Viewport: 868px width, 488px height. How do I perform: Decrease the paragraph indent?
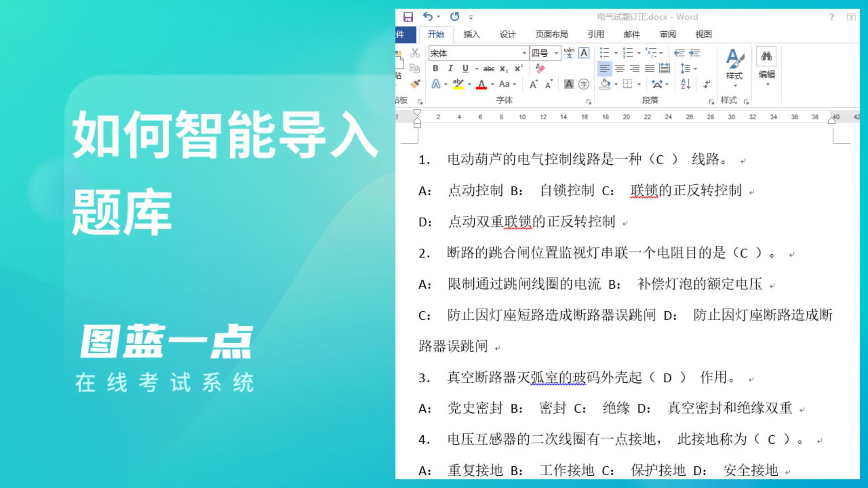coord(679,53)
